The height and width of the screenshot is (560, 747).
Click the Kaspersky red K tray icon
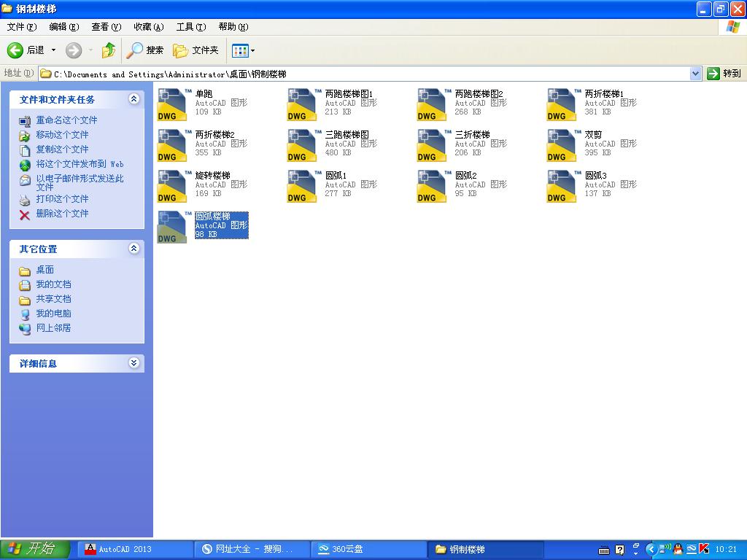(x=704, y=549)
